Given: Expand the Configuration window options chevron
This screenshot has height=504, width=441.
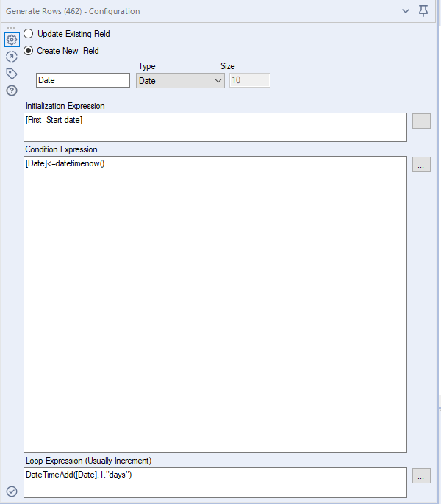Looking at the screenshot, I should pos(406,11).
